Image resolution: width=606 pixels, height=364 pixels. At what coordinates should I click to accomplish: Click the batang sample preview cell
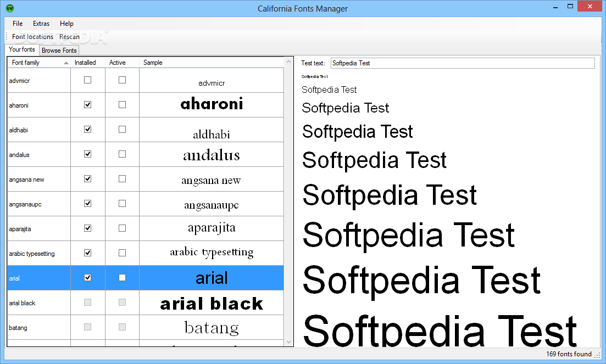pos(212,327)
